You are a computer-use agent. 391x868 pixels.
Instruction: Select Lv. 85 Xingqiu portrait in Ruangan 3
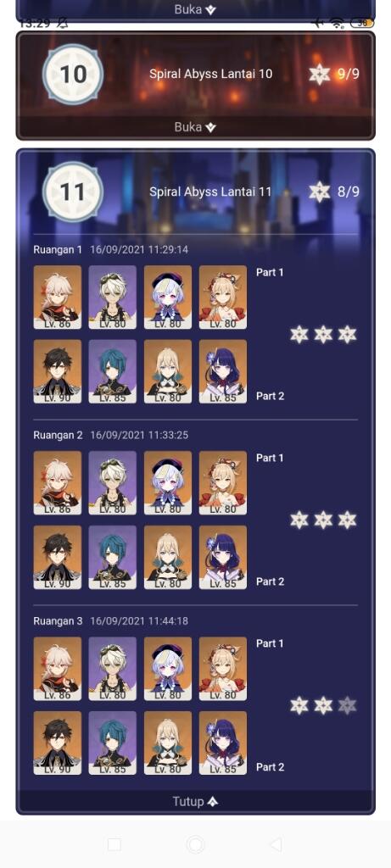[x=113, y=743]
